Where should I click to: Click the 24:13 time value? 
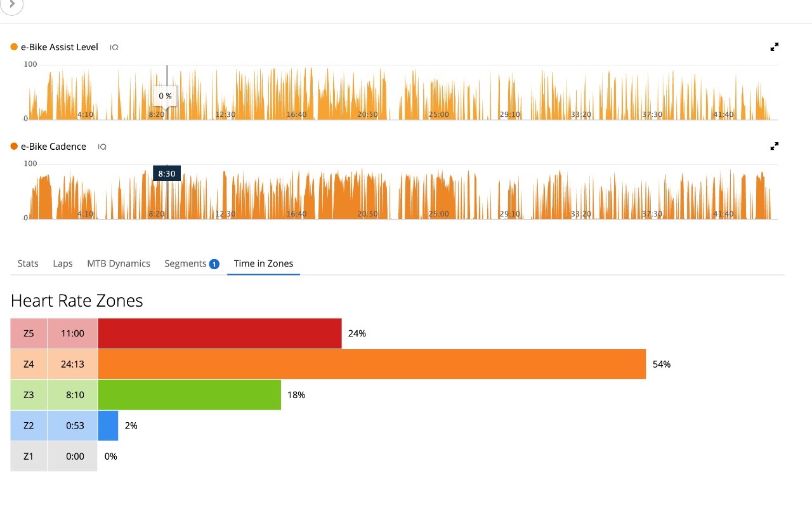pyautogui.click(x=72, y=364)
